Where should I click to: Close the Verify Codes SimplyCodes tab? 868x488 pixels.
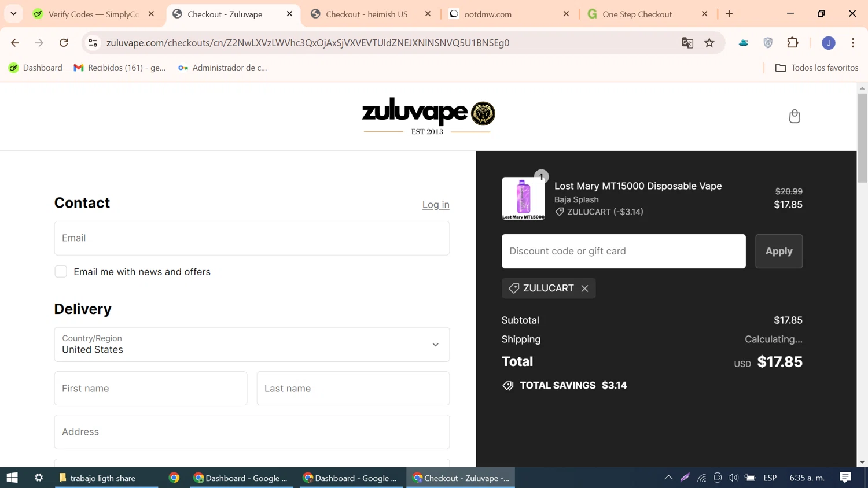click(x=151, y=14)
